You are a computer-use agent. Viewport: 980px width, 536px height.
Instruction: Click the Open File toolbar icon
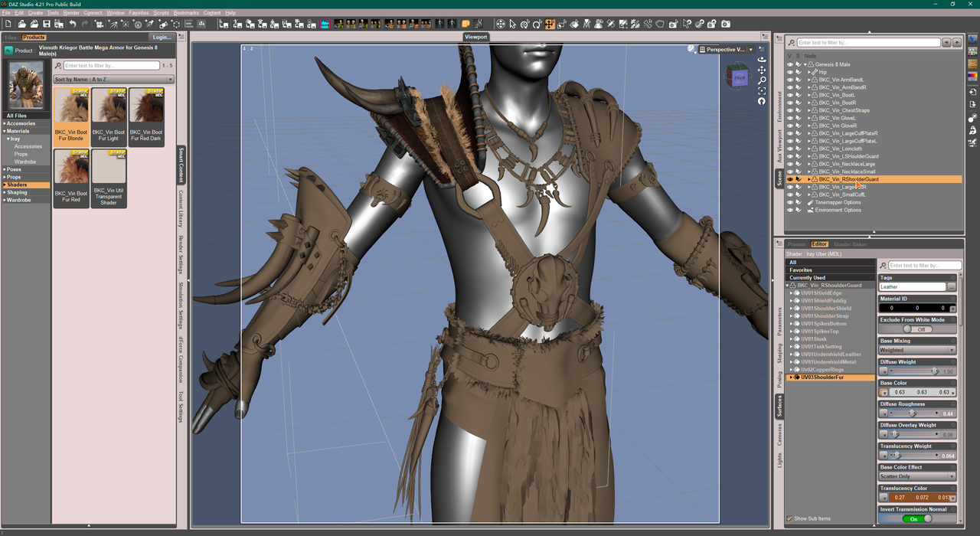pos(21,24)
